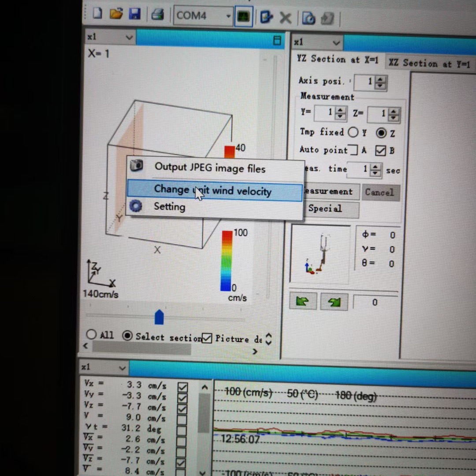Image resolution: width=476 pixels, height=476 pixels.
Task: Choose Change unit wind velocity
Action: click(215, 190)
